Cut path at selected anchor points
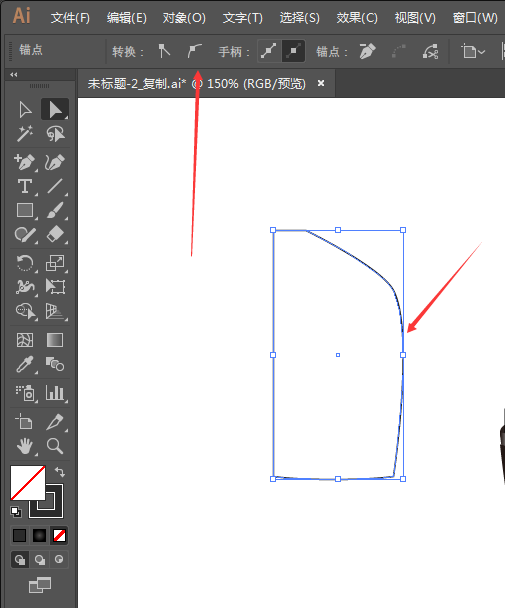This screenshot has width=505, height=608. click(x=430, y=51)
